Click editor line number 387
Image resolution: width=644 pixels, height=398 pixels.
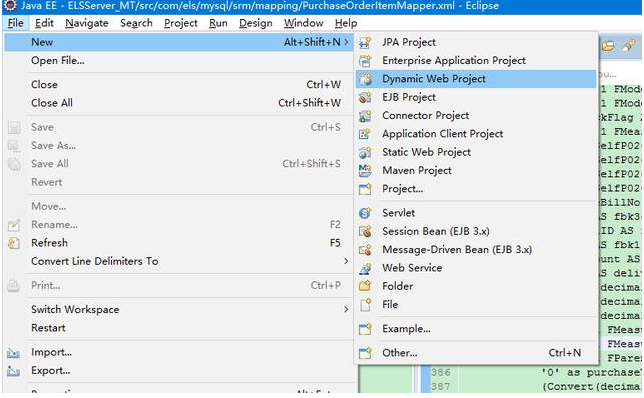[440, 386]
